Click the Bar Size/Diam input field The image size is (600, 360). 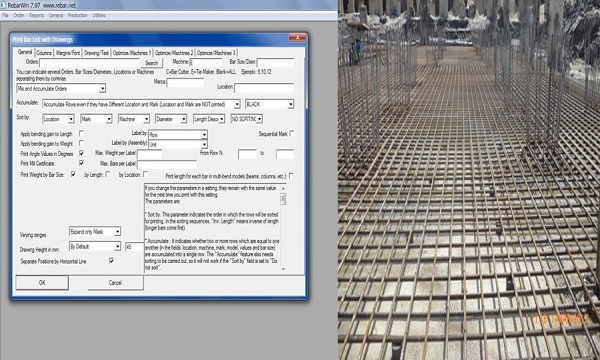point(275,62)
